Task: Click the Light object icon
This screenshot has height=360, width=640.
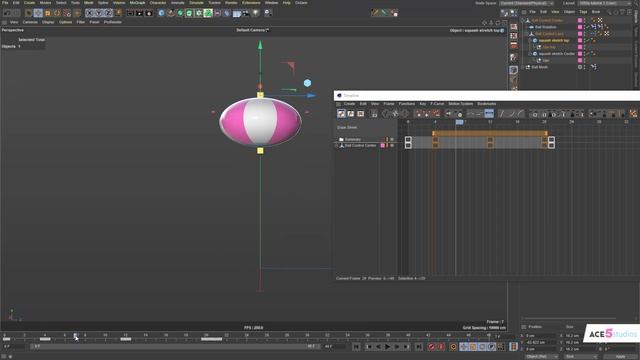Action: [256, 13]
